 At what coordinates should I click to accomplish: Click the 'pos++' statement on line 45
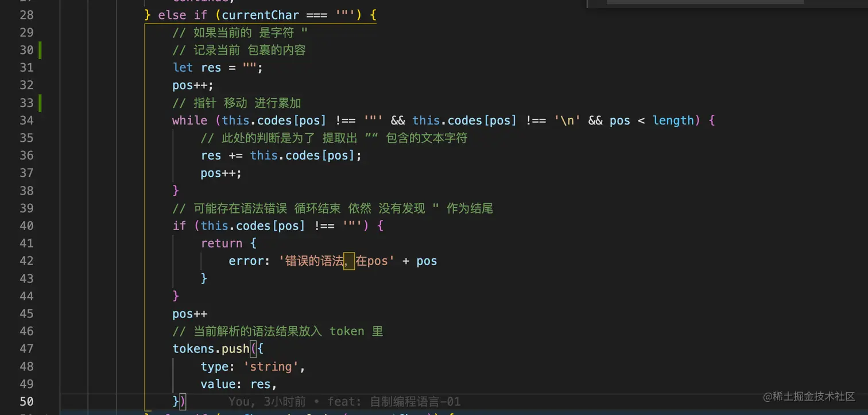click(189, 313)
